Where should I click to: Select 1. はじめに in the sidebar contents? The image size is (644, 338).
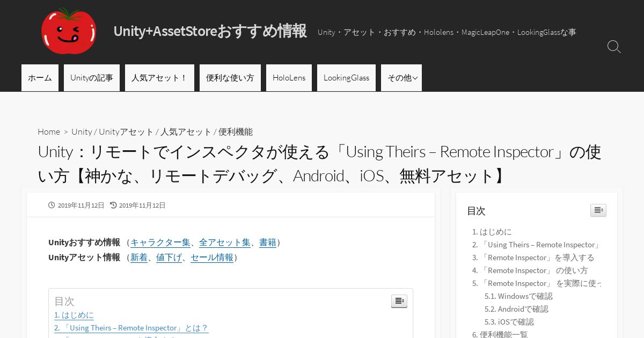pos(492,232)
